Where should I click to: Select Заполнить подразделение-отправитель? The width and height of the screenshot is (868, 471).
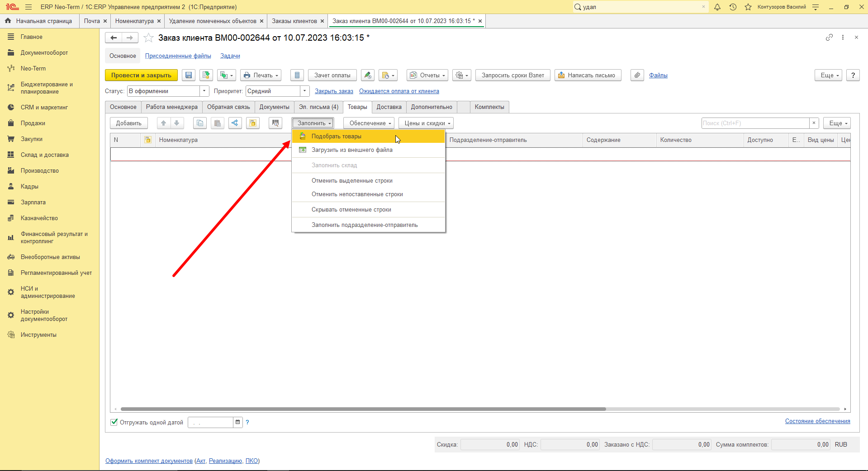point(369,225)
